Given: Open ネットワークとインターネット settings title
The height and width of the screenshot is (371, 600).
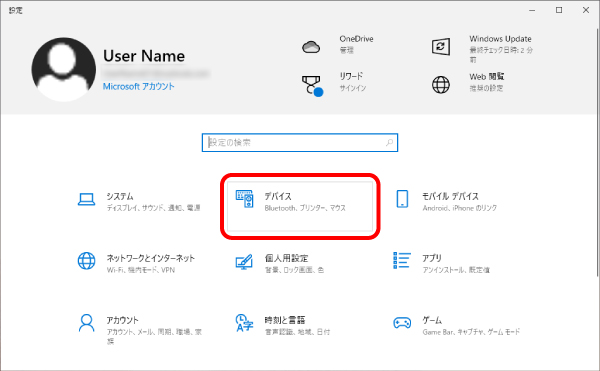Looking at the screenshot, I should (x=151, y=258).
